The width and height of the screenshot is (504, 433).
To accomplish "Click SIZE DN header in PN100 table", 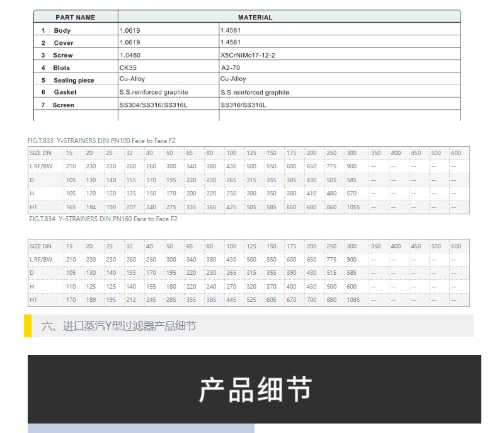I will [x=41, y=153].
